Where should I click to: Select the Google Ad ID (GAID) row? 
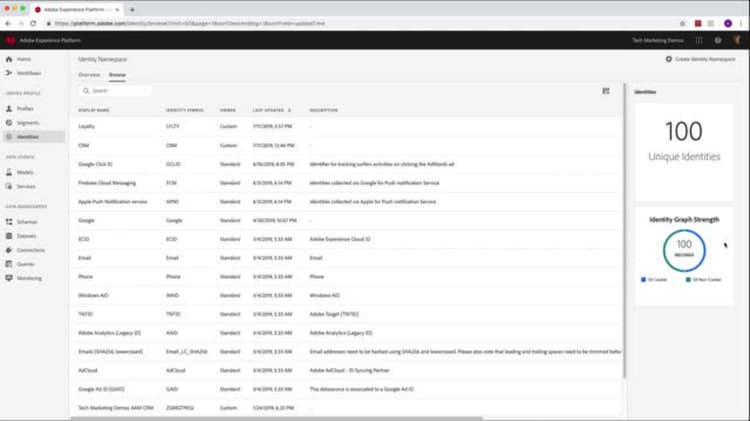coord(347,389)
